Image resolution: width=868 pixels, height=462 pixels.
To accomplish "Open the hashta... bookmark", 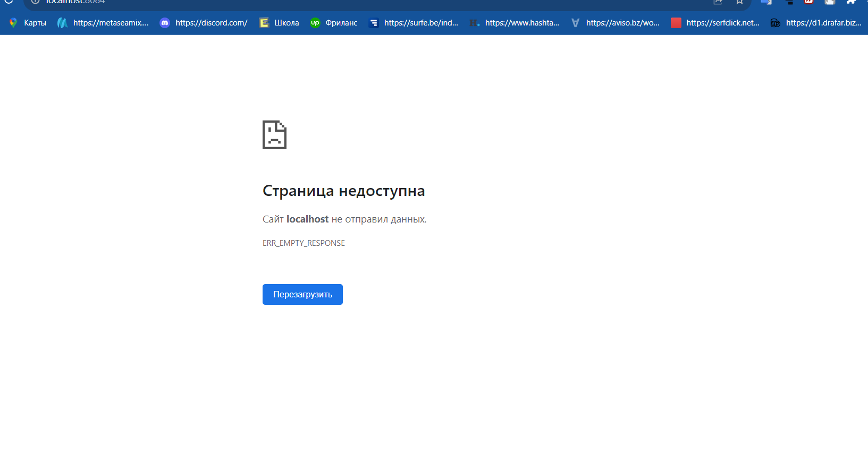I will (x=515, y=23).
